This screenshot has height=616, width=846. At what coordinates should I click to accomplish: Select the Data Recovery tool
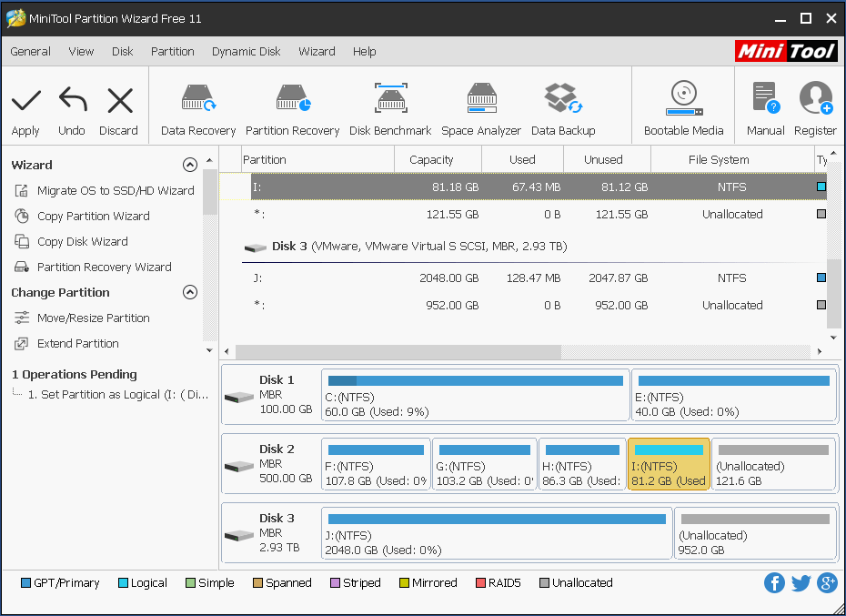point(196,105)
